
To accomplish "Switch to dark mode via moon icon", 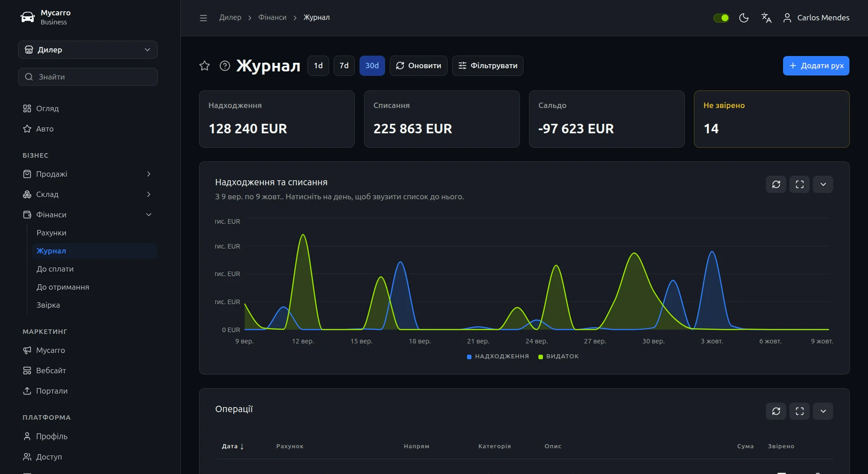I will click(744, 18).
